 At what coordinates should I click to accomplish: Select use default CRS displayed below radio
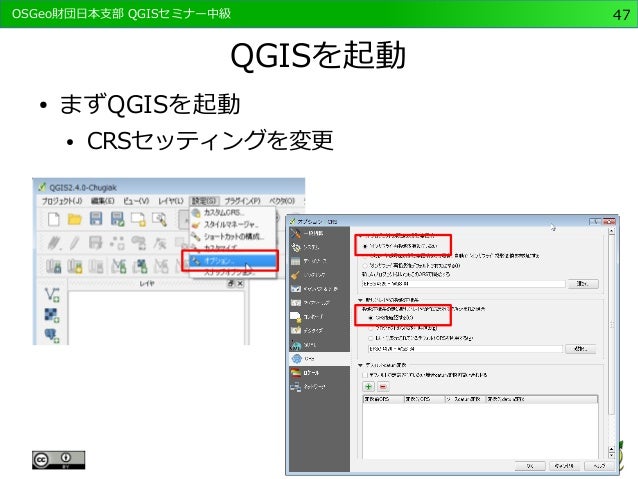click(370, 338)
